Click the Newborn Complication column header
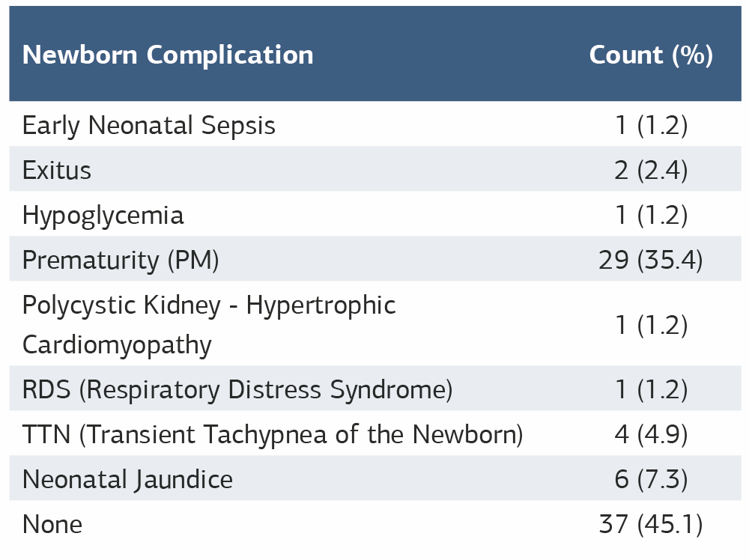The width and height of the screenshot is (749, 560). [168, 55]
